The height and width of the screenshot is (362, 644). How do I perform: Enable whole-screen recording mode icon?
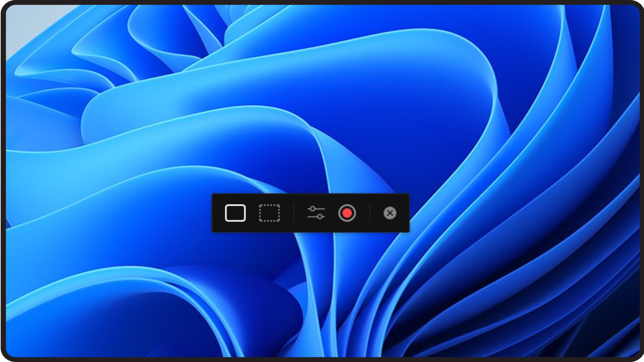(235, 213)
